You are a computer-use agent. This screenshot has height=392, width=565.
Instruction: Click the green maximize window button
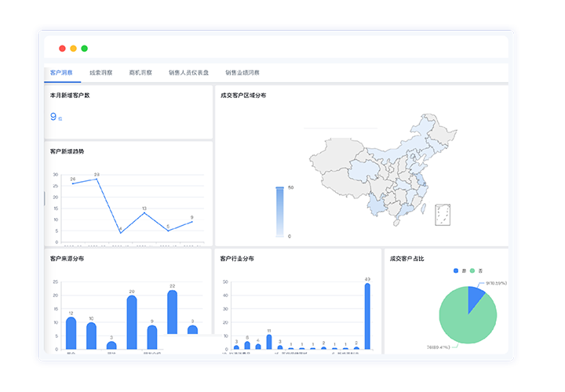click(85, 49)
